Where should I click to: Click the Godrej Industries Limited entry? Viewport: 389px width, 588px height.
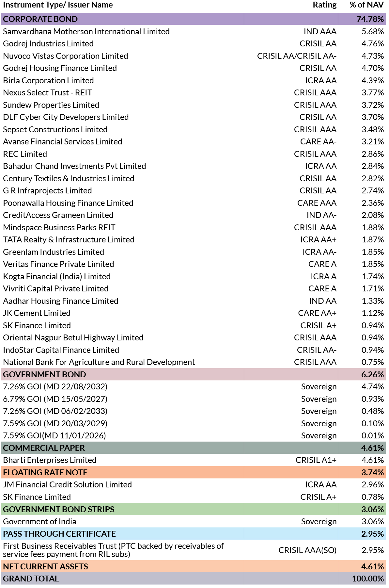point(48,43)
